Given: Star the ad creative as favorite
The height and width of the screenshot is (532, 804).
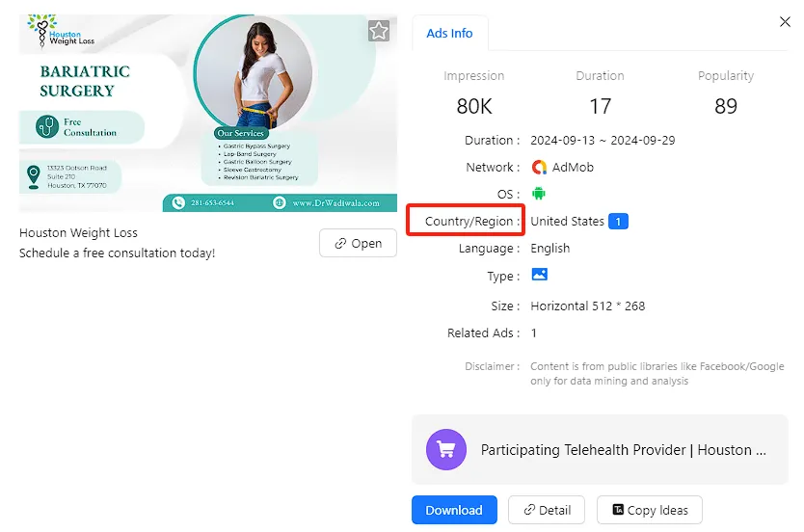Looking at the screenshot, I should [379, 32].
